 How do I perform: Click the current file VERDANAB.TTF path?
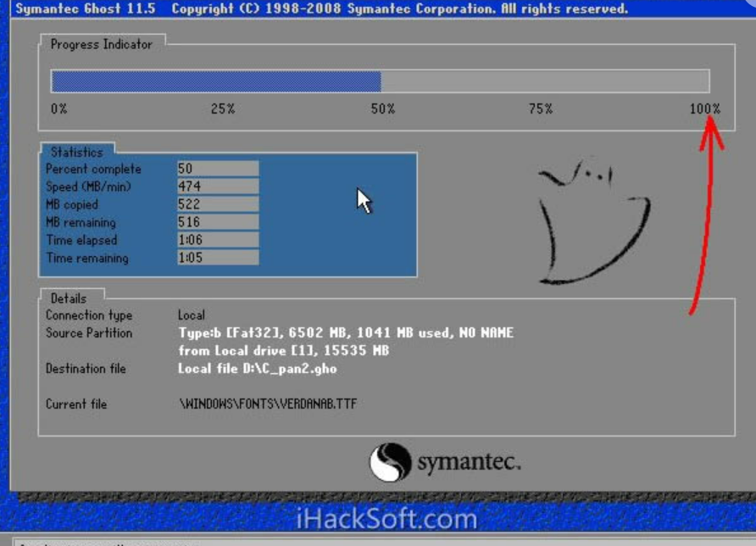(267, 404)
